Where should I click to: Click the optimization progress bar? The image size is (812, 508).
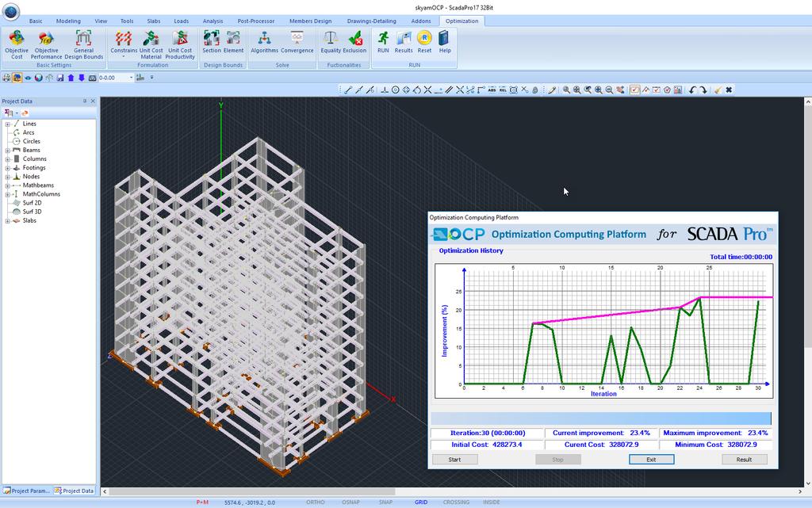[601, 418]
